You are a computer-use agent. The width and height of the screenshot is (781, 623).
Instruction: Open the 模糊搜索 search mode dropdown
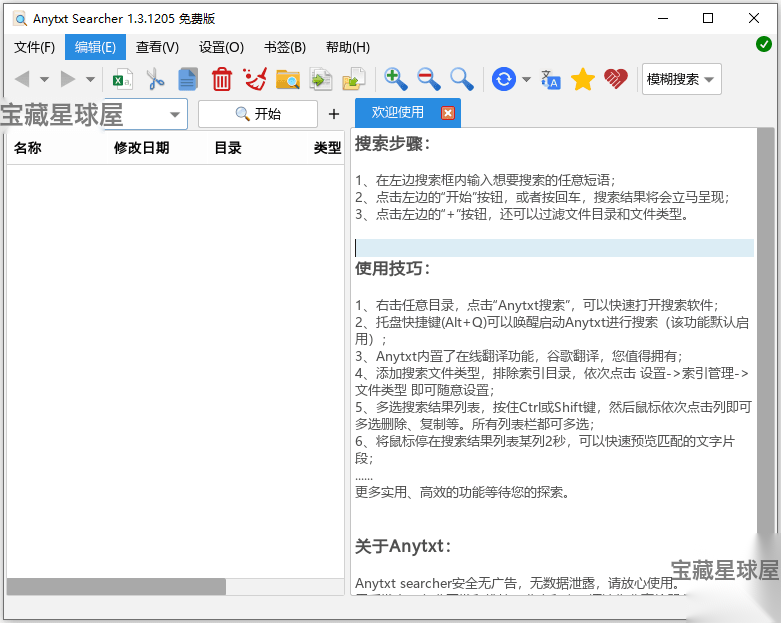pos(681,79)
